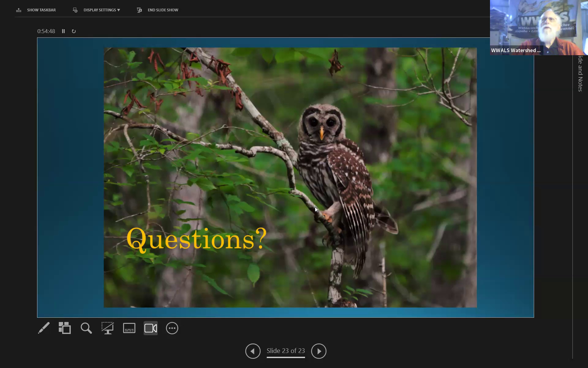This screenshot has width=588, height=368.
Task: Click the Slide 23 of 23 indicator
Action: click(286, 351)
